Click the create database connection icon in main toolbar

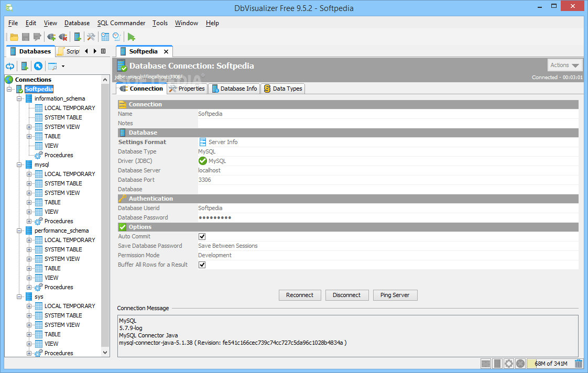(x=77, y=37)
